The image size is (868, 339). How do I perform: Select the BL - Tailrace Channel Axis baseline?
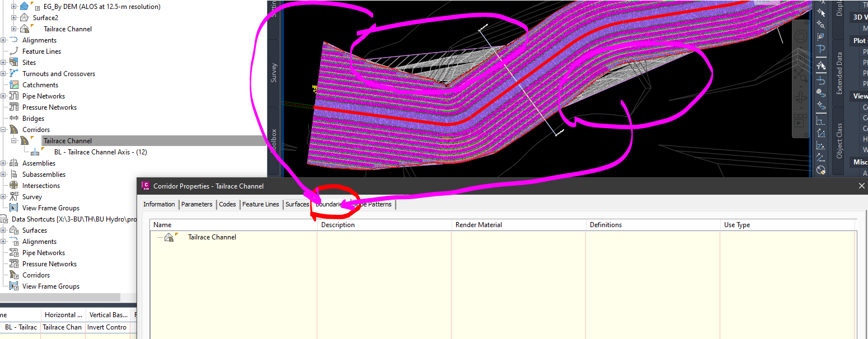(100, 152)
